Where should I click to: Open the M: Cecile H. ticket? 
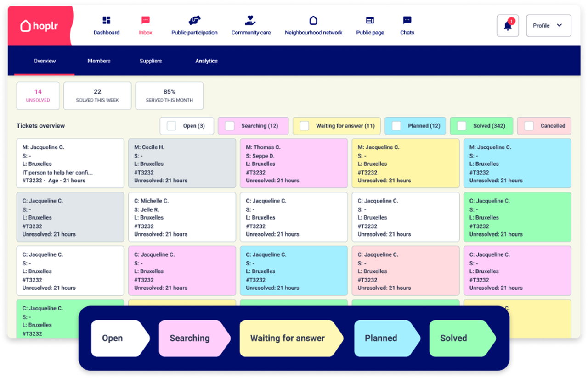(182, 164)
